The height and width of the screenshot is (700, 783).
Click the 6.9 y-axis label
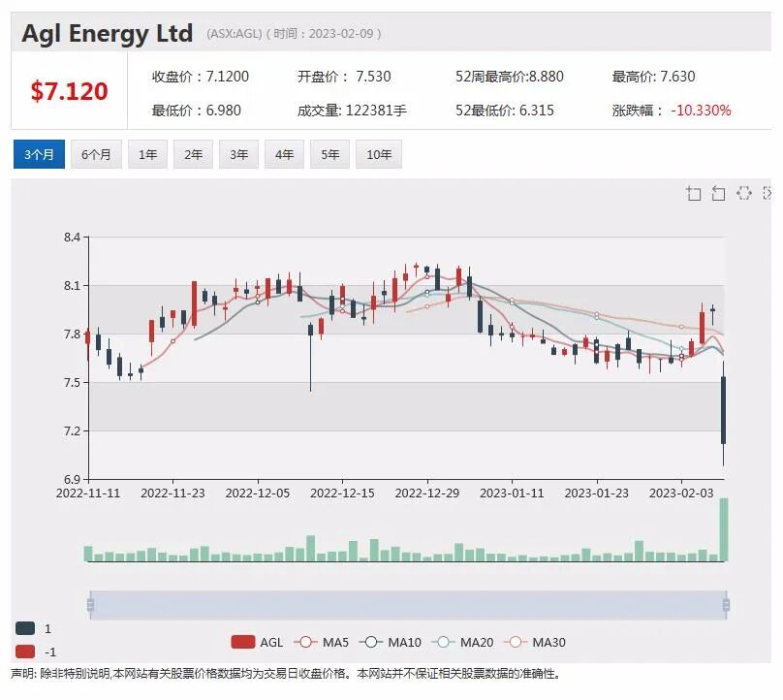coord(72,480)
